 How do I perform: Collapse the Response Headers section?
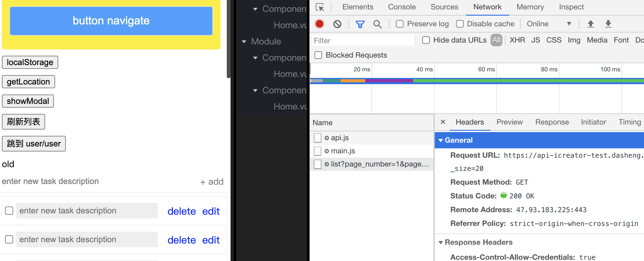[441, 243]
